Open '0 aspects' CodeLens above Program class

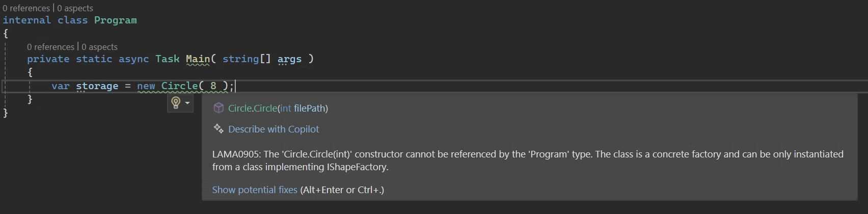(x=75, y=8)
